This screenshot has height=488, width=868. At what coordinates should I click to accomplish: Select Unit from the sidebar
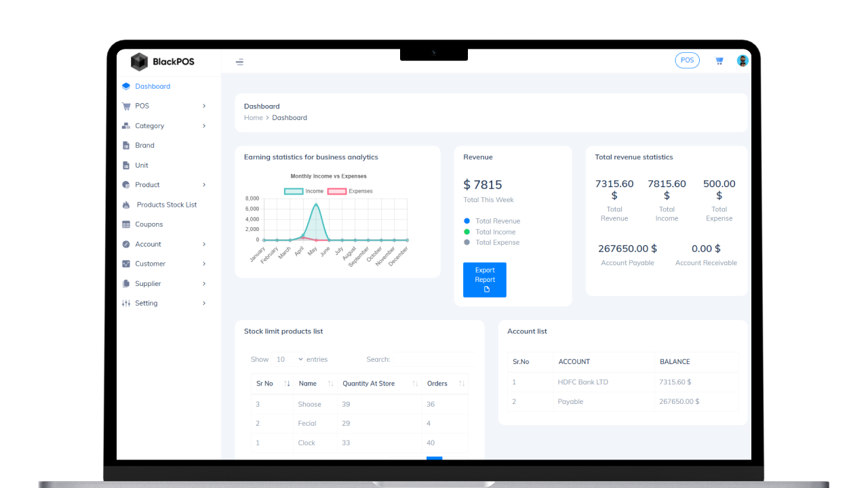coord(142,165)
